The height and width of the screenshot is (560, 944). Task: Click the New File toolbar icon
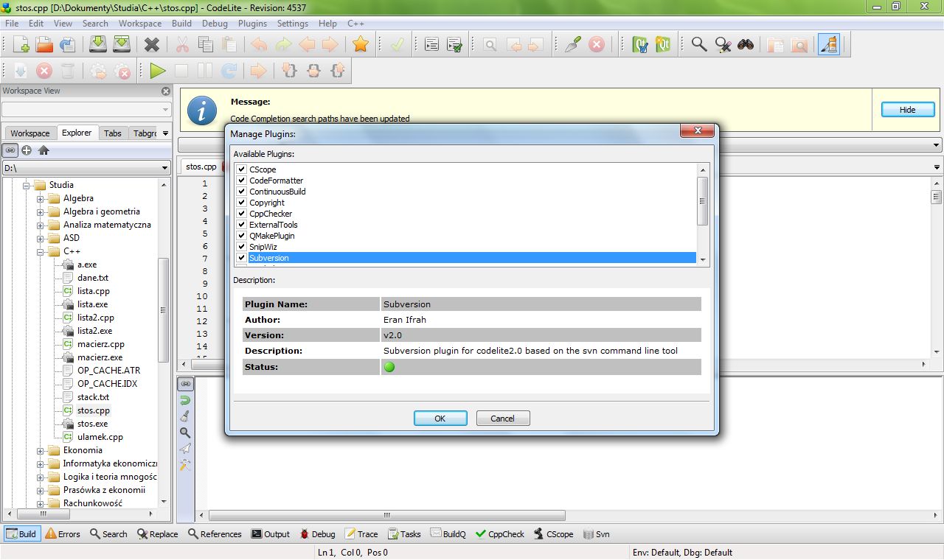(21, 44)
